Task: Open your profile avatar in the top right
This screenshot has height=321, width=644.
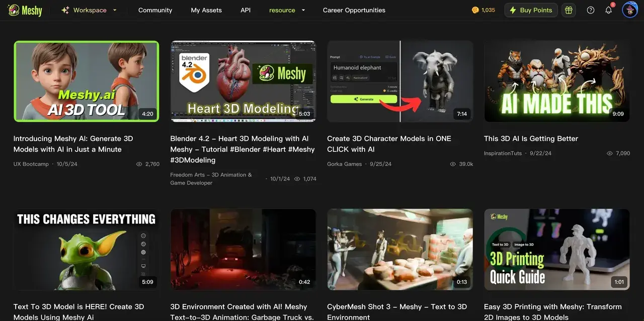Action: click(630, 10)
